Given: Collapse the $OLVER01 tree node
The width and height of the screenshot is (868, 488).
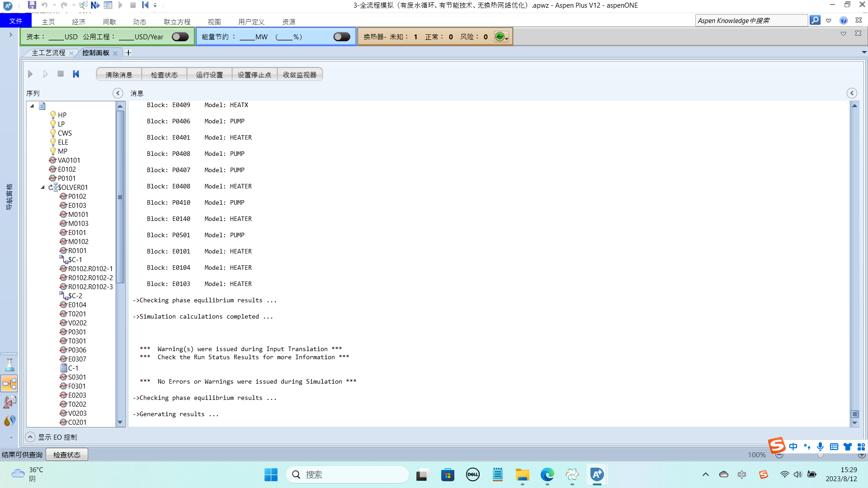Looking at the screenshot, I should pyautogui.click(x=43, y=188).
